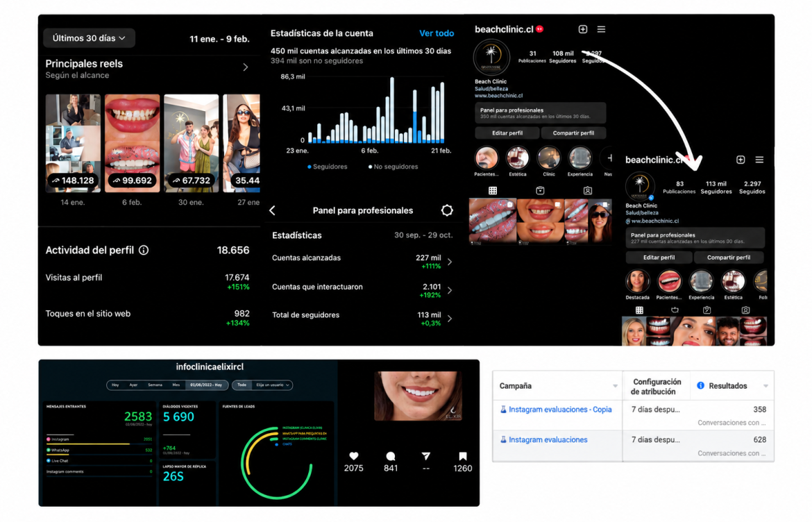Open Experiencia highlight on 108 mil profile
This screenshot has height=522, width=812.
coord(580,158)
